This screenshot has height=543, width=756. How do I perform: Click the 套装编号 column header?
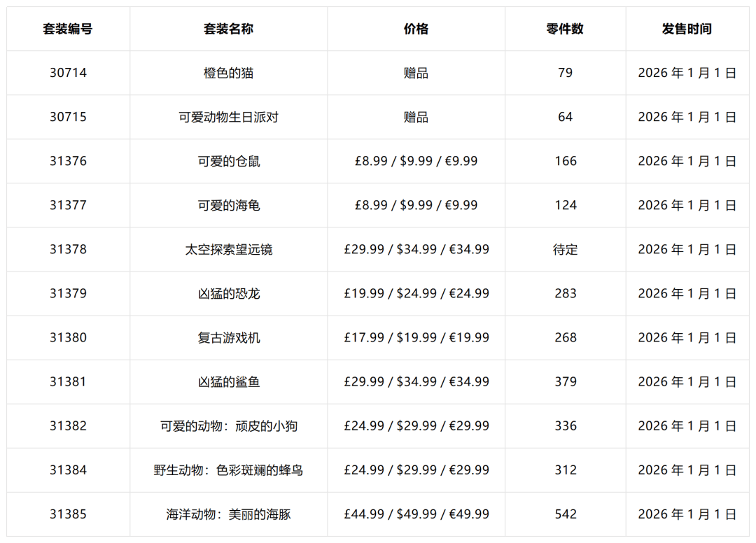click(x=68, y=29)
